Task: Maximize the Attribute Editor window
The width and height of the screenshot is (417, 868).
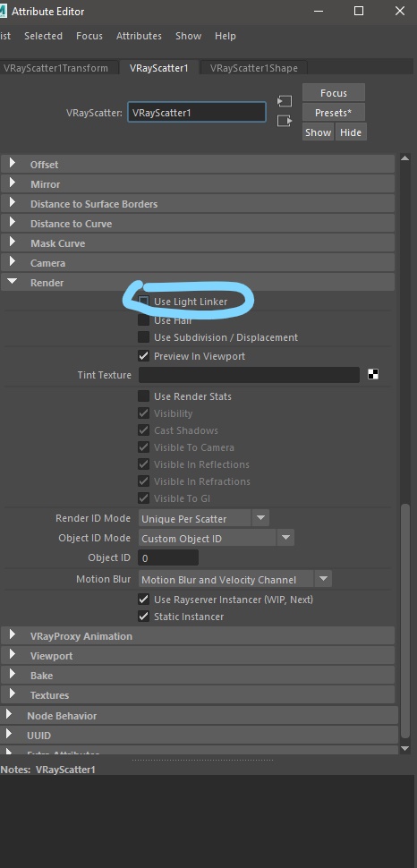Action: click(x=359, y=11)
